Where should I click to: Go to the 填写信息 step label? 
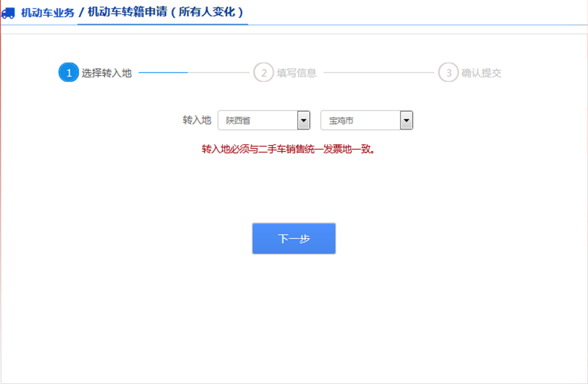click(297, 73)
